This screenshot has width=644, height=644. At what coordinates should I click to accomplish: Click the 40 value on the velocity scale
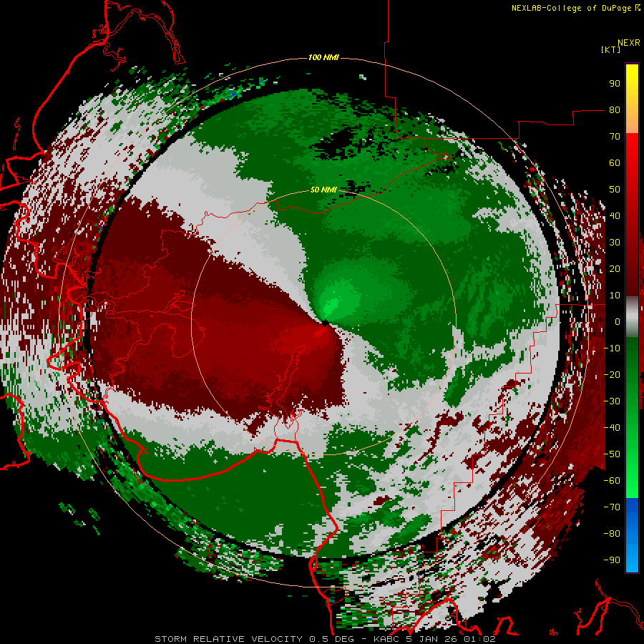[615, 216]
